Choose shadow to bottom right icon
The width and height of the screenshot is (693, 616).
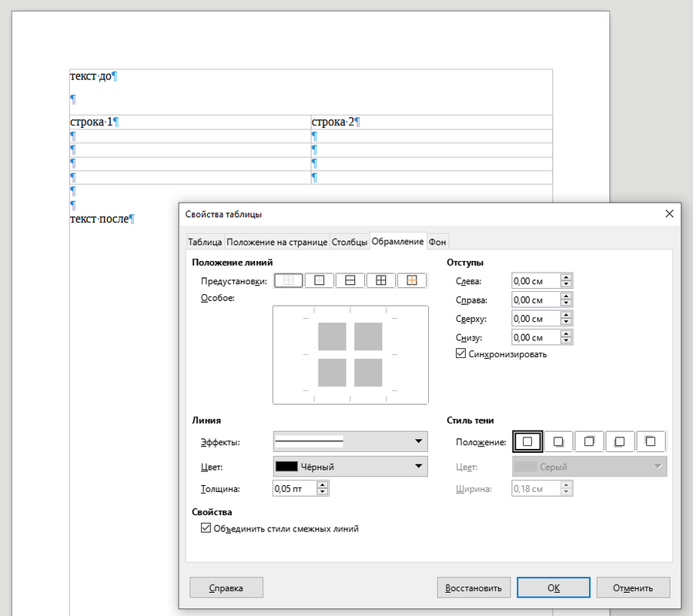point(558,441)
